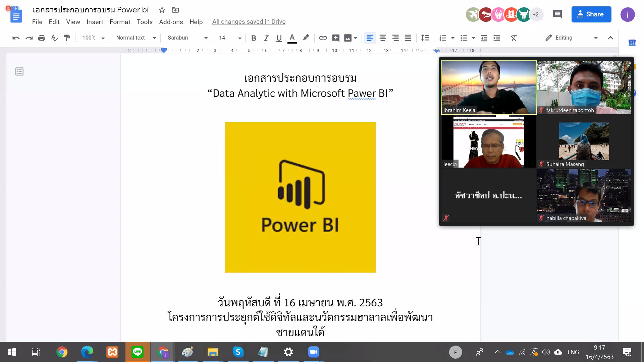Open Zoom from the Windows taskbar
This screenshot has height=362, width=644.
pos(313,352)
